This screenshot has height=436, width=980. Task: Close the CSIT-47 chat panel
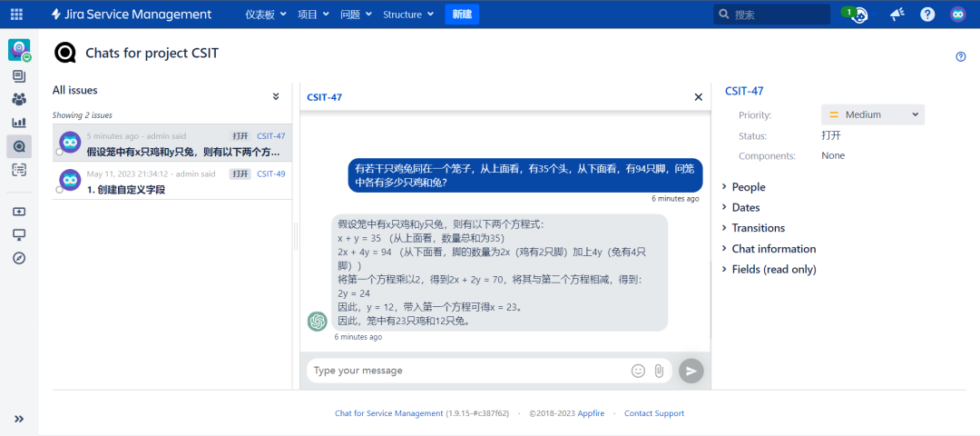pos(698,97)
